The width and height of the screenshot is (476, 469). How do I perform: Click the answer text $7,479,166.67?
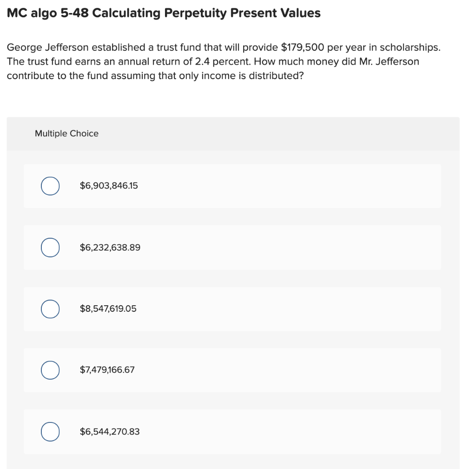(x=106, y=370)
